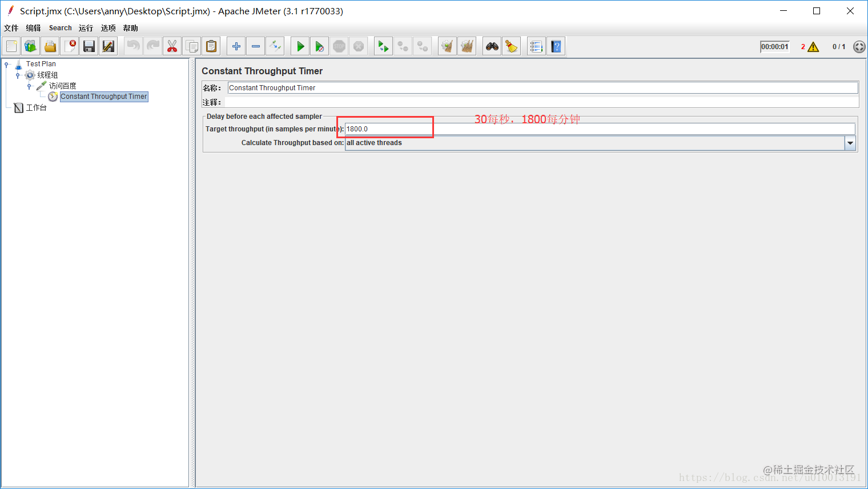Click the Reset search brush icon
This screenshot has width=868, height=489.
coord(512,46)
